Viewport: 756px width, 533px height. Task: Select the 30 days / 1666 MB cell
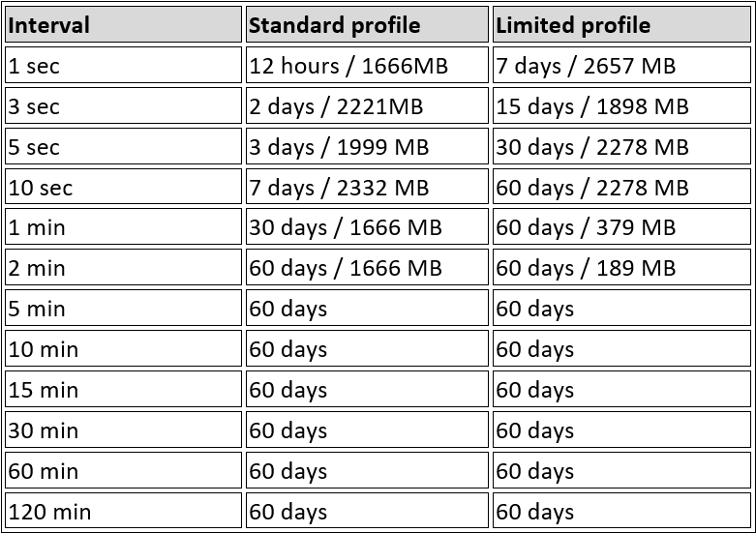tap(367, 228)
